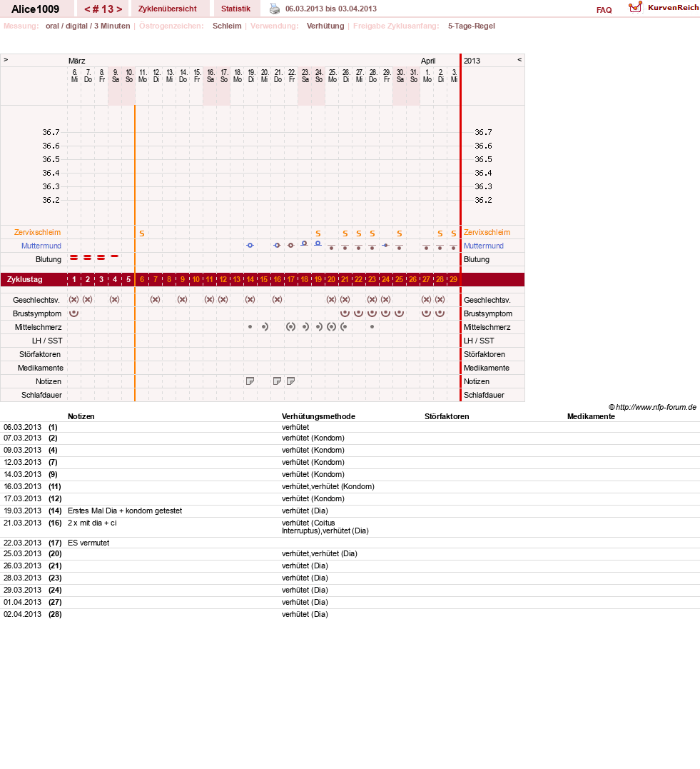Viewport: 700px width, 769px height.
Task: Click the right Muttermund row label
Action: click(x=484, y=246)
